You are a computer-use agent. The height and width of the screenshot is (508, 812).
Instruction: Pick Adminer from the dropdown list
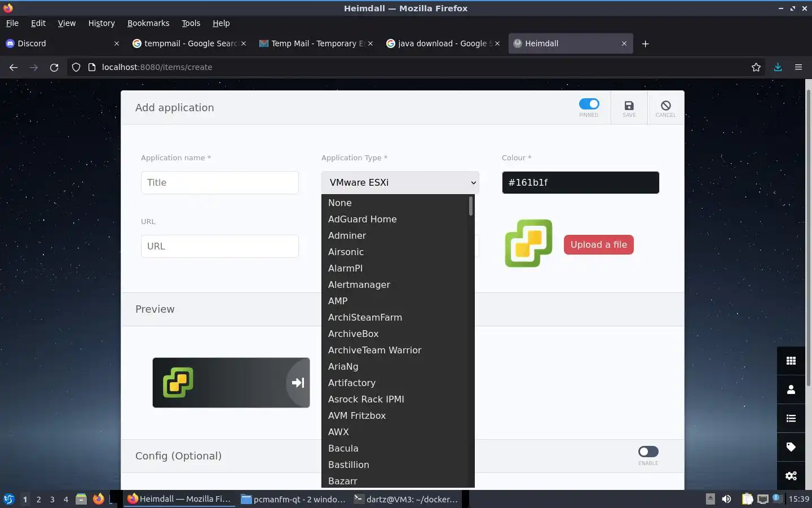coord(395,235)
